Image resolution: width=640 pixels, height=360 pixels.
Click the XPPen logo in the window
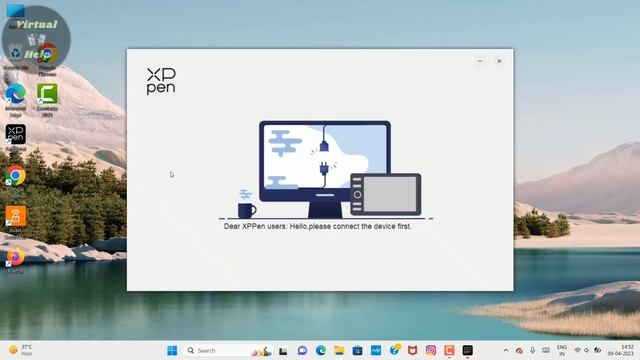(x=161, y=82)
